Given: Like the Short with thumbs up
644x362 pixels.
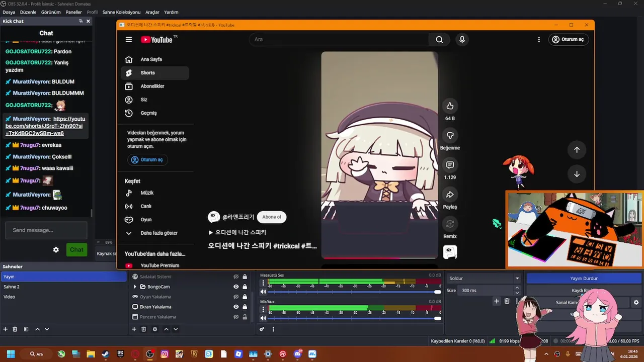Looking at the screenshot, I should [x=450, y=106].
